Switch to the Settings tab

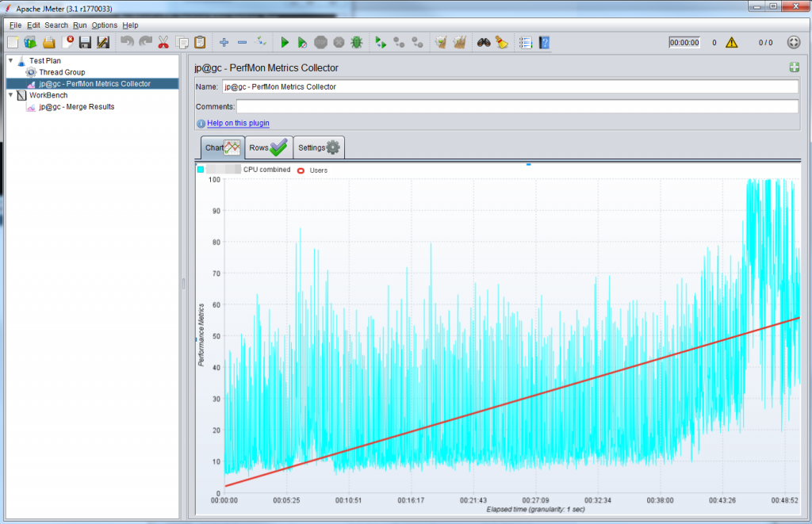[x=319, y=147]
